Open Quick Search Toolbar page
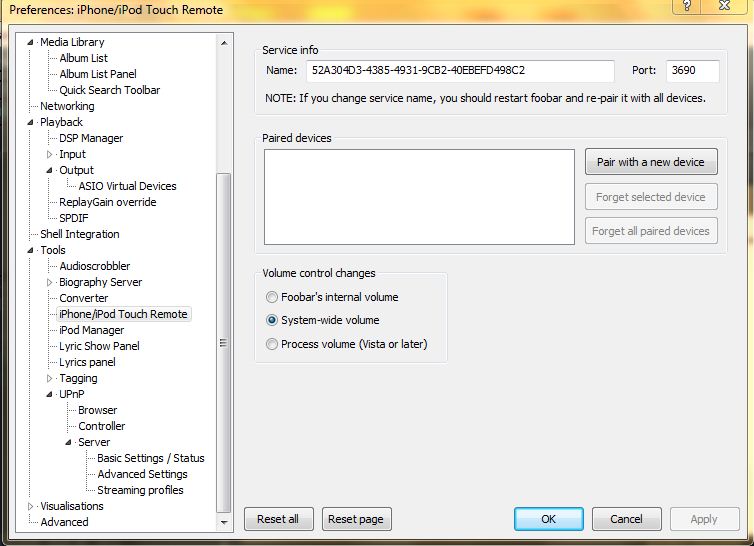Screen dimensions: 754x546 click(x=110, y=90)
